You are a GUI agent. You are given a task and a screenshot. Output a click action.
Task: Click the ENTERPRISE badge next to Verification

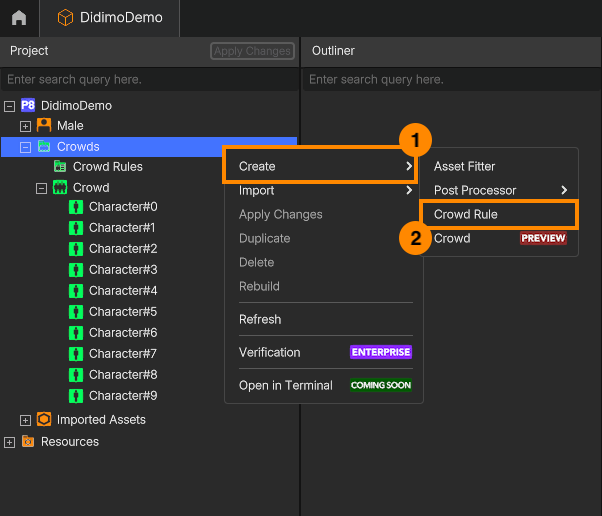381,352
